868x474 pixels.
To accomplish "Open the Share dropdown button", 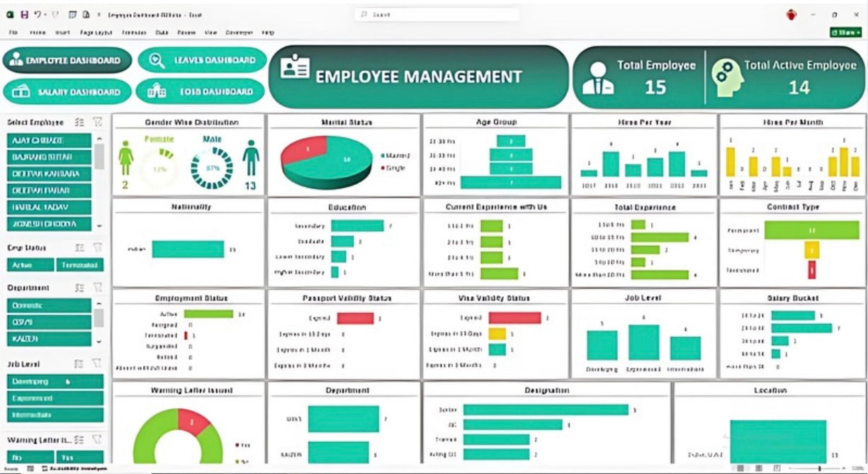I will point(845,33).
